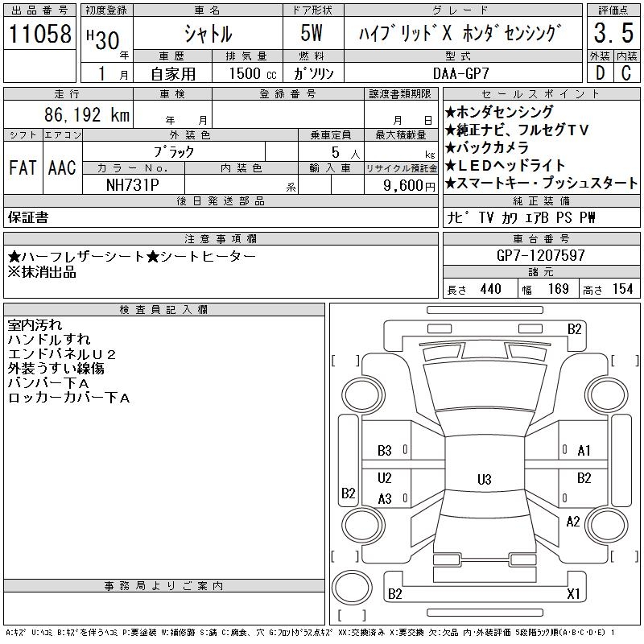Select the 評価点 header
The image size is (644, 644).
click(613, 10)
